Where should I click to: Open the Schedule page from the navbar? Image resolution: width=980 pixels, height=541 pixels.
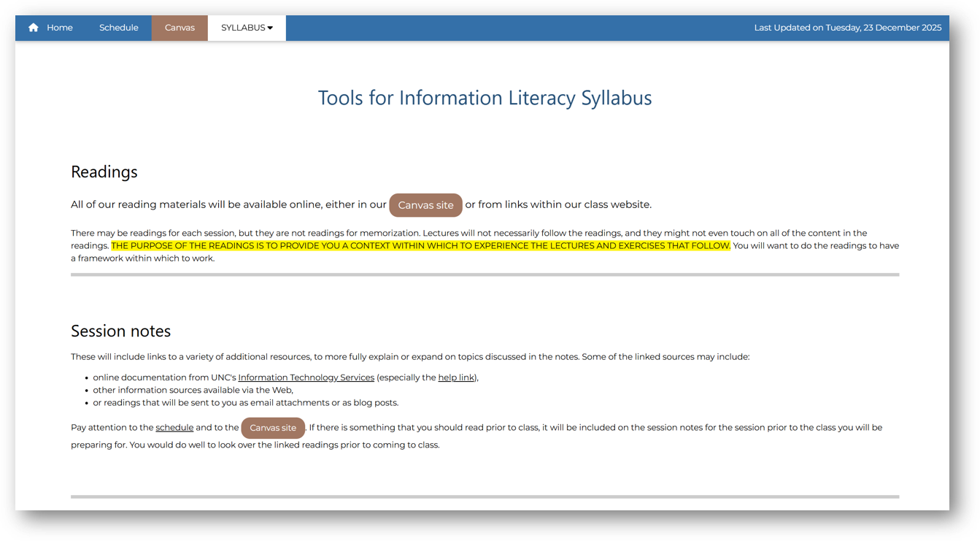pos(118,28)
